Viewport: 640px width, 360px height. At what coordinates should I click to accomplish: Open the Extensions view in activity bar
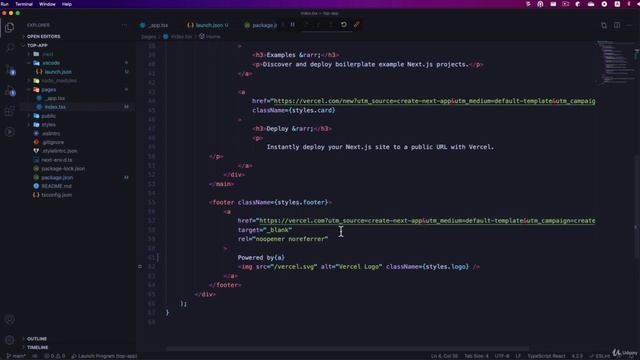point(9,111)
